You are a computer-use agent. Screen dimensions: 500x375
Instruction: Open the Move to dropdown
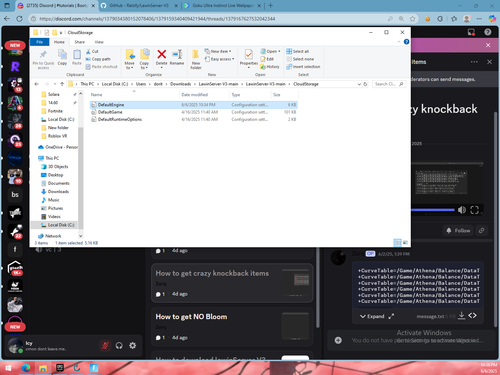[129, 59]
